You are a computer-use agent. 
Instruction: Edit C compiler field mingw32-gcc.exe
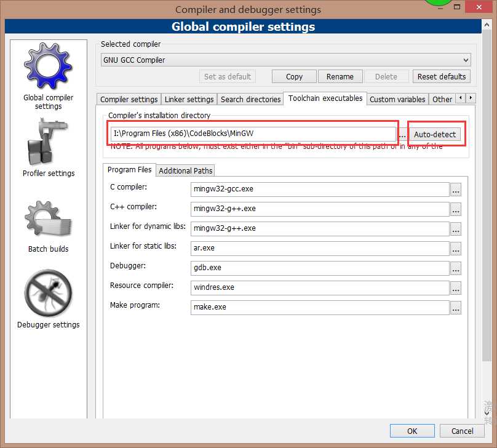pyautogui.click(x=320, y=190)
